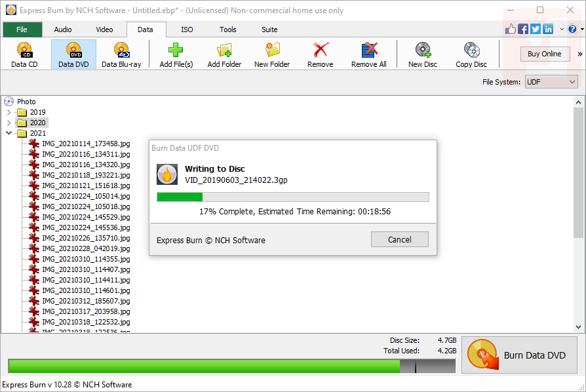
Task: Select file IMG_20210116_134320.jpg
Action: [x=86, y=165]
